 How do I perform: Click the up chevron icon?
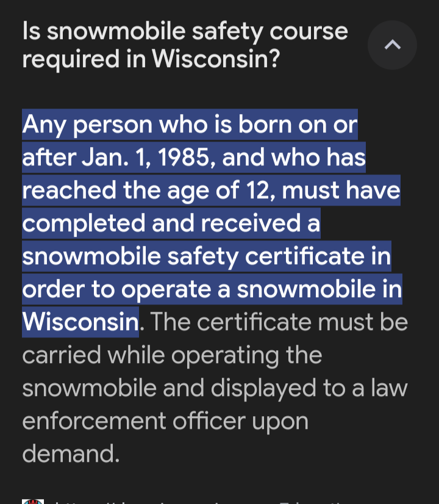392,45
